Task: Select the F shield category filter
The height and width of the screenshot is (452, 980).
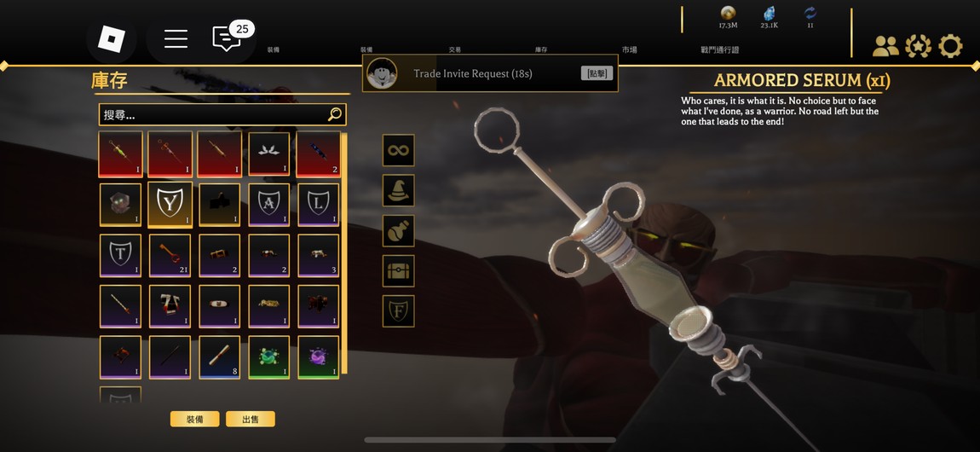Action: click(x=398, y=311)
